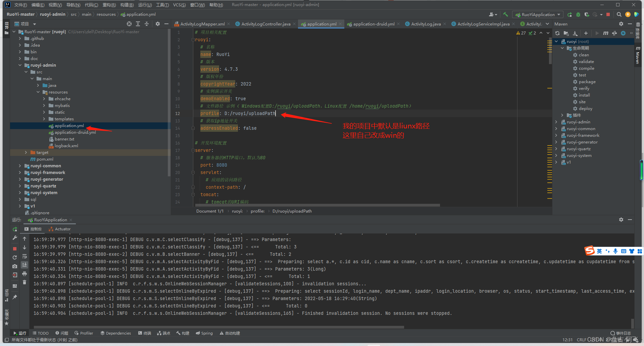The height and width of the screenshot is (346, 644).
Task: Expand the ruoyi-admin Maven module
Action: pyautogui.click(x=556, y=122)
